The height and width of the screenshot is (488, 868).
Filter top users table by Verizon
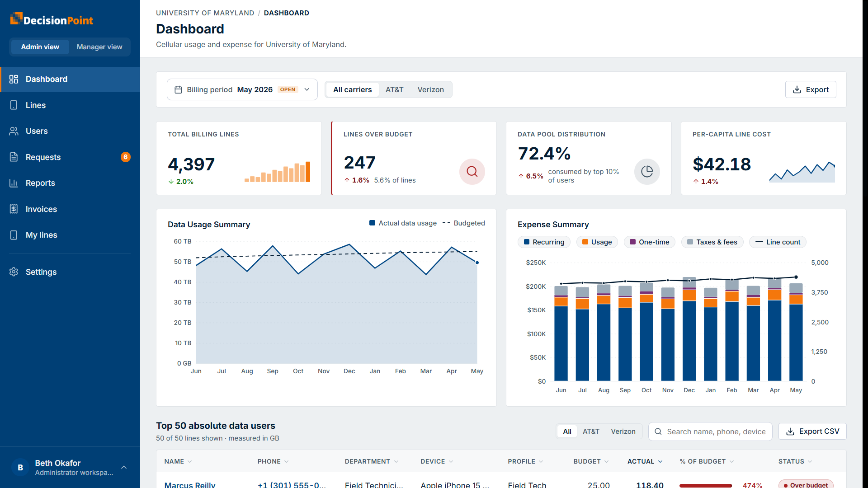(x=623, y=432)
